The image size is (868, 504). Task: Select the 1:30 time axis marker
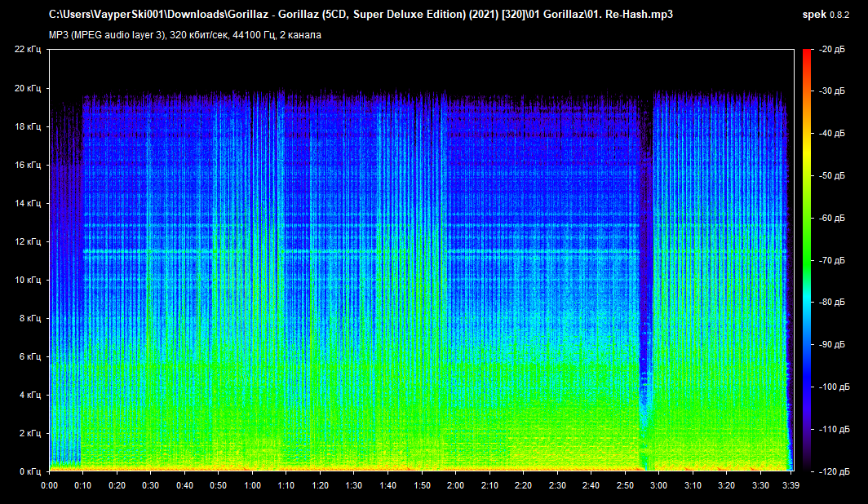353,485
